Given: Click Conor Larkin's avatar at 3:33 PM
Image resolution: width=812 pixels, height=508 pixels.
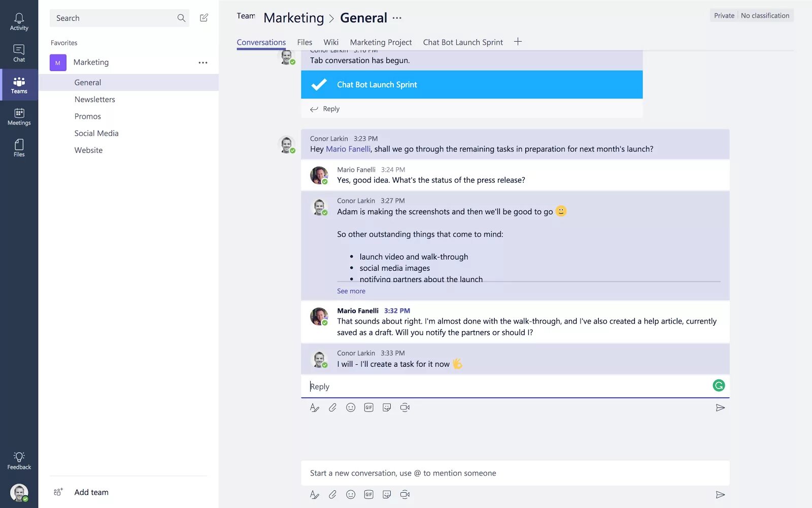Looking at the screenshot, I should pyautogui.click(x=319, y=359).
